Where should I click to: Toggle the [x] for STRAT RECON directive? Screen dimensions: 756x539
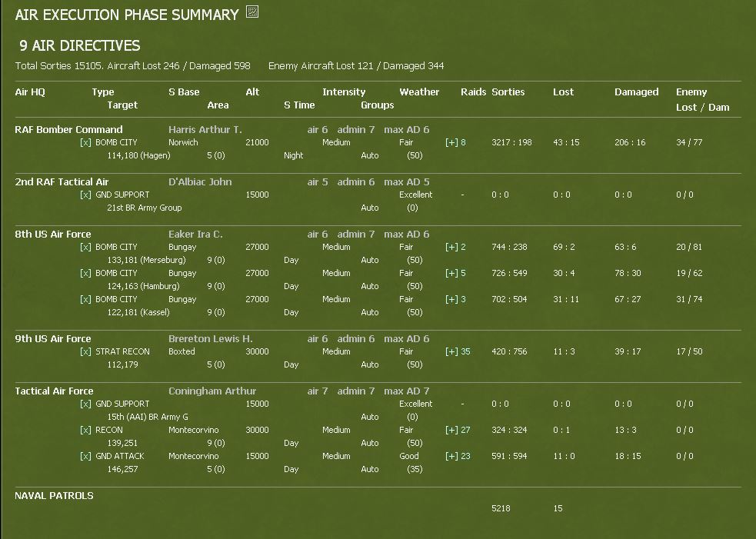(85, 351)
